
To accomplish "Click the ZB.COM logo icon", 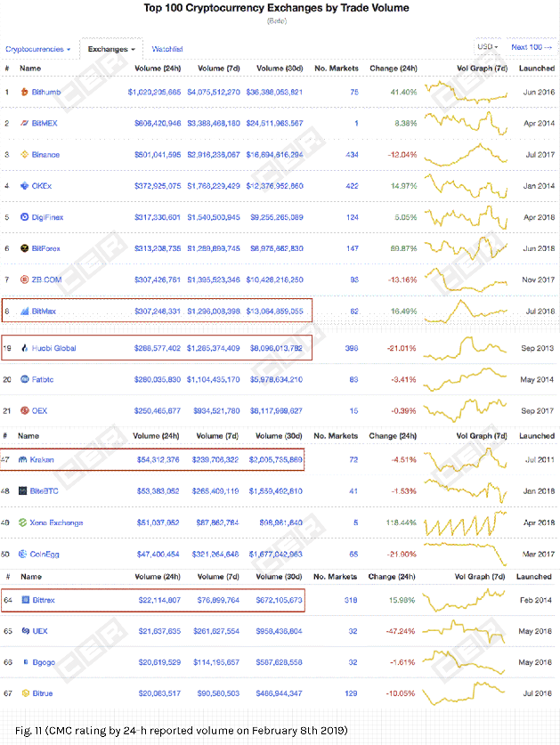I will [x=24, y=279].
